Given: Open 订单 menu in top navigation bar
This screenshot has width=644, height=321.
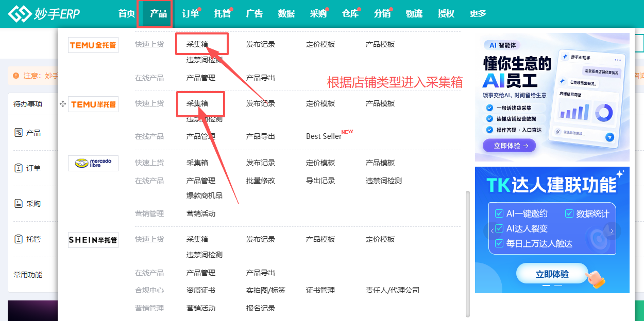Looking at the screenshot, I should click(x=191, y=14).
